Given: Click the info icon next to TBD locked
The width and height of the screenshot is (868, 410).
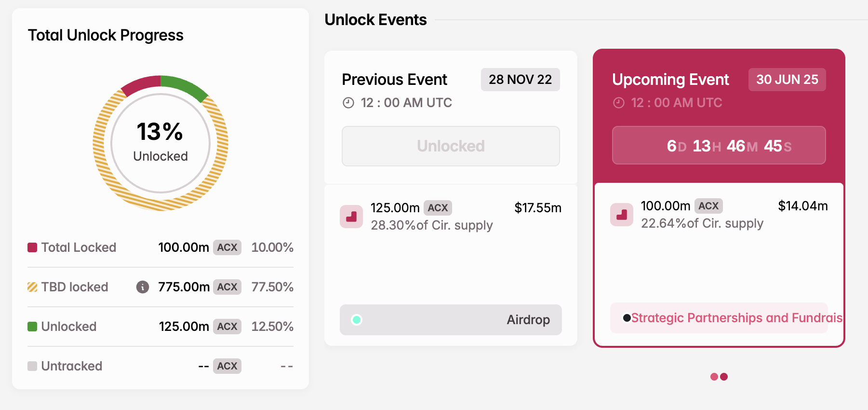Looking at the screenshot, I should pyautogui.click(x=143, y=287).
